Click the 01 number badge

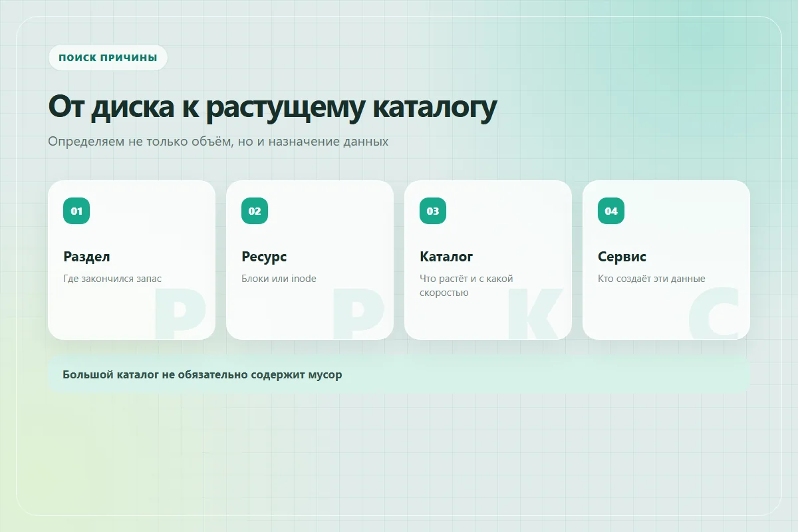76,211
